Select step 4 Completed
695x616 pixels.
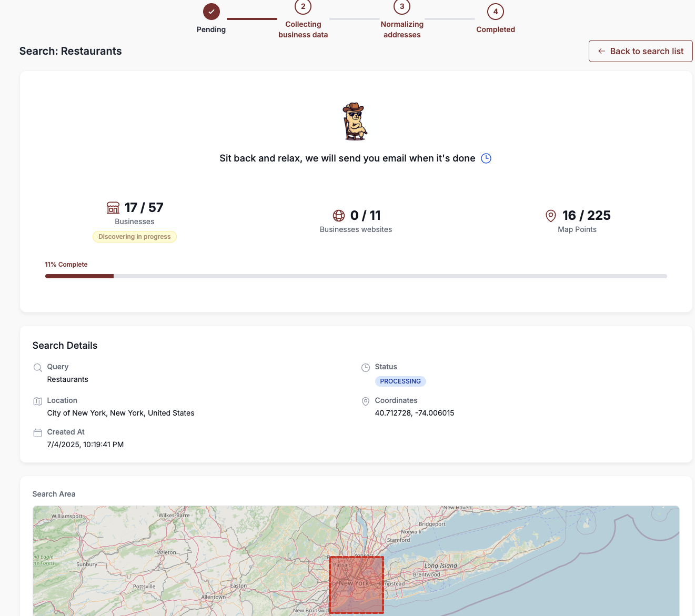(x=495, y=12)
